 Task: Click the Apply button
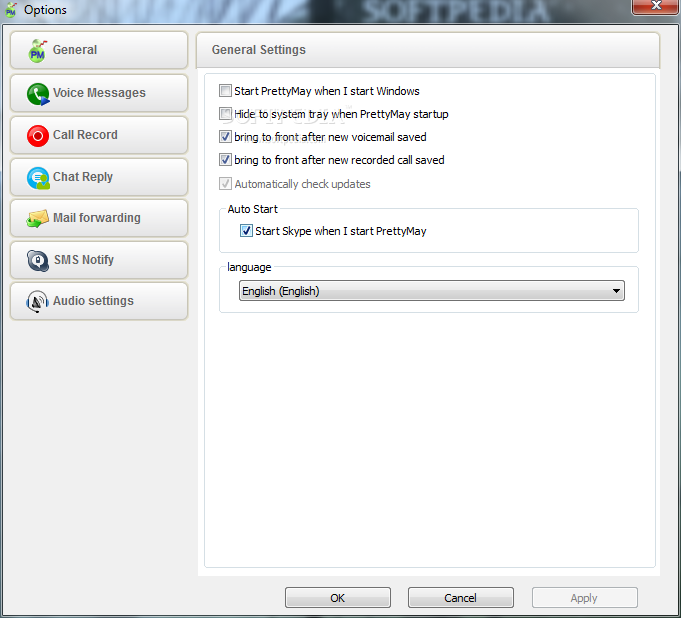584,598
